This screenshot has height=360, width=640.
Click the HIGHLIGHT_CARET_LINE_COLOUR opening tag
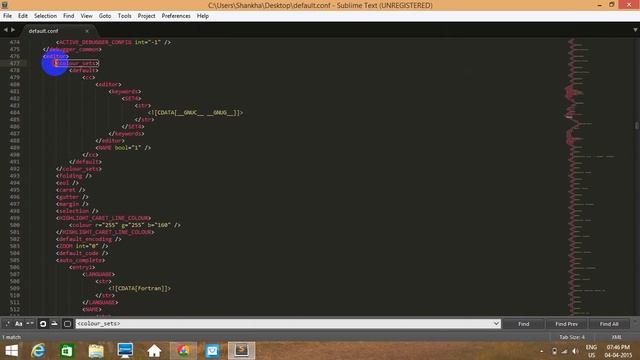104,218
